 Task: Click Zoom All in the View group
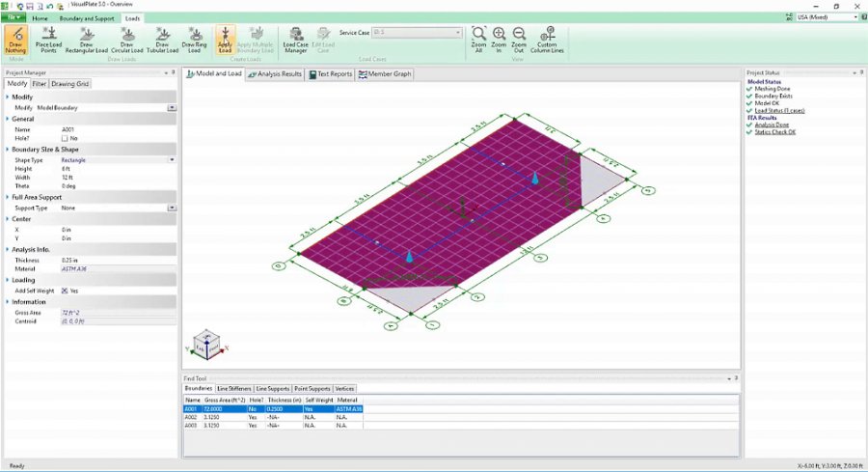[x=478, y=40]
